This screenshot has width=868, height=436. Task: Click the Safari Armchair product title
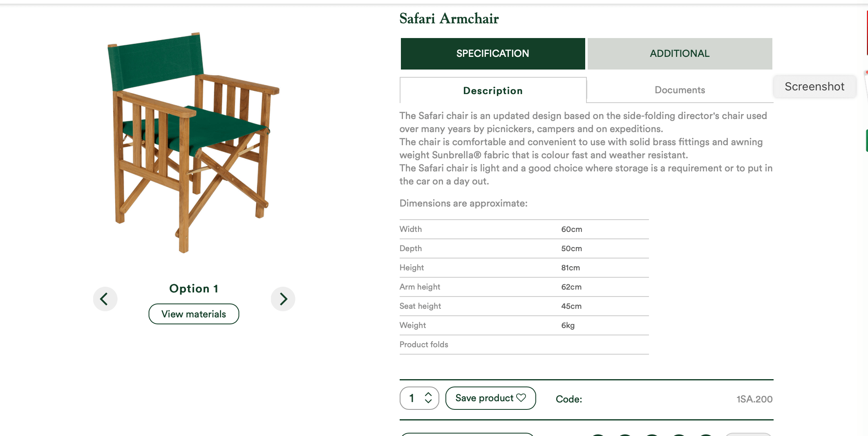pyautogui.click(x=449, y=18)
